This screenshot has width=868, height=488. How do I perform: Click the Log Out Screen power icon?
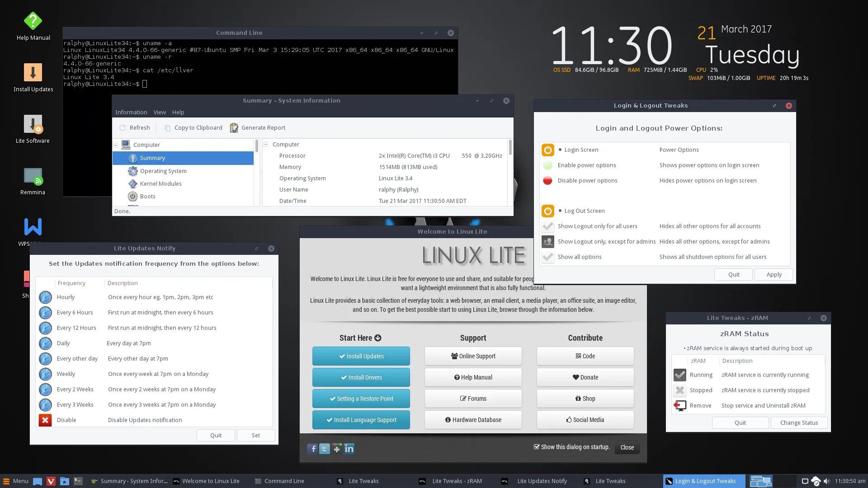pyautogui.click(x=547, y=211)
